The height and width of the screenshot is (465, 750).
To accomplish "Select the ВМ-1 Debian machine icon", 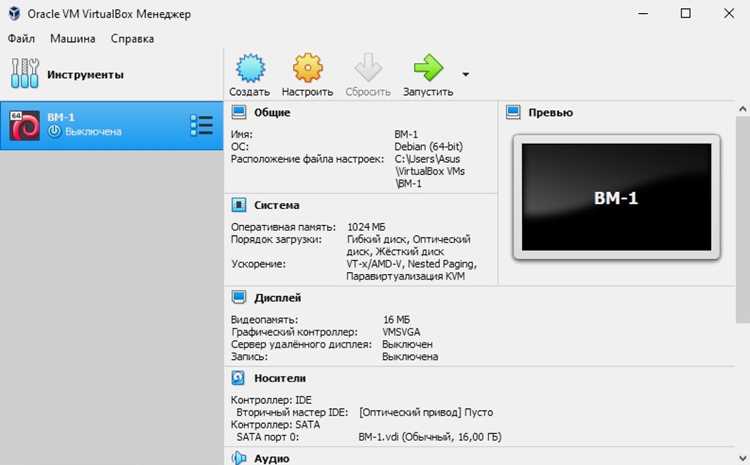I will 24,125.
